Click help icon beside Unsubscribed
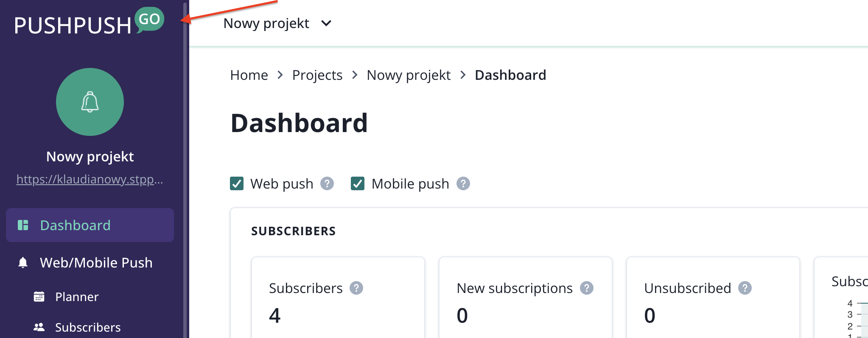 point(745,288)
